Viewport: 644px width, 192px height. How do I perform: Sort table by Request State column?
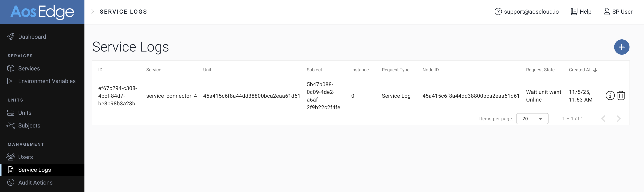540,70
